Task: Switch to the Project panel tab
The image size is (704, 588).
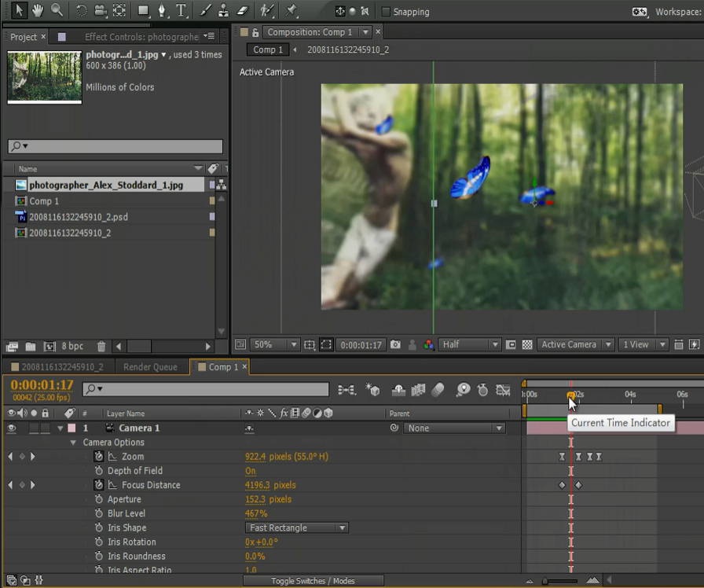Action: 24,37
